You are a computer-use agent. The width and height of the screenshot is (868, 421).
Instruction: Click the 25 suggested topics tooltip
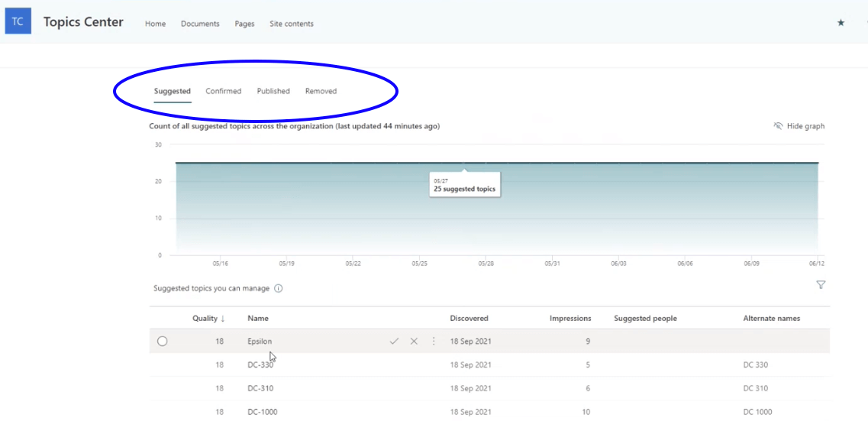[x=465, y=185]
